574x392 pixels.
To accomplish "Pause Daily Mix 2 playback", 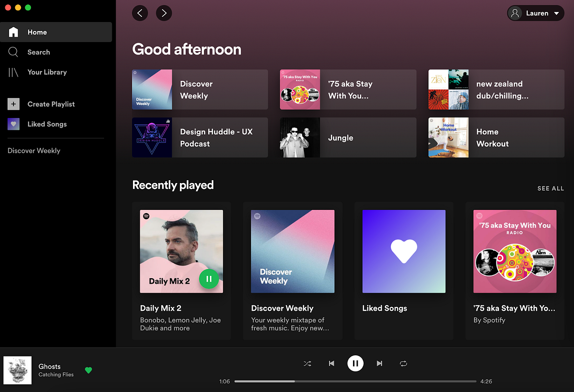I will point(209,279).
